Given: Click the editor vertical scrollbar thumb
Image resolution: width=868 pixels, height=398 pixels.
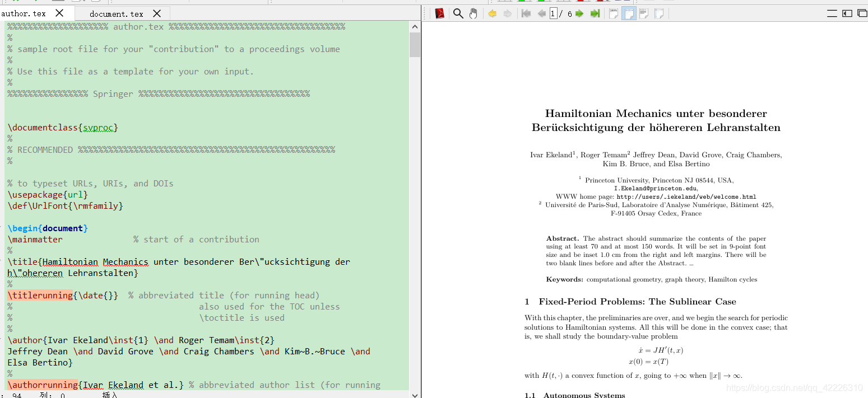Looking at the screenshot, I should (415, 45).
